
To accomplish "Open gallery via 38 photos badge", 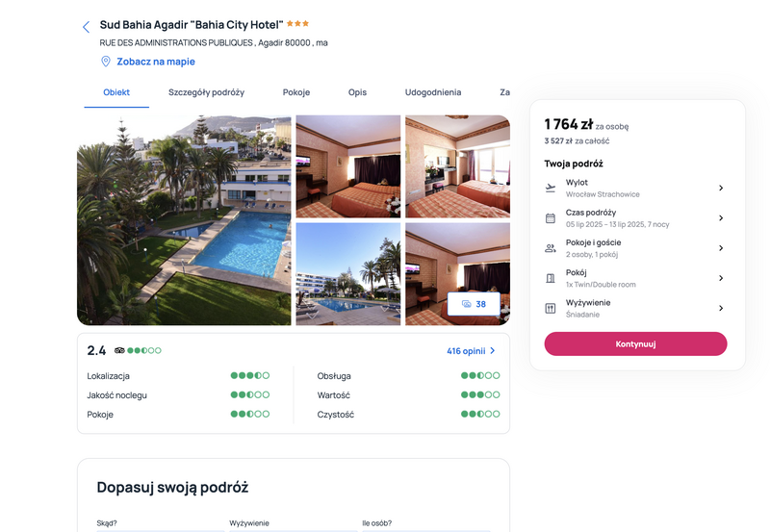I will coord(474,304).
